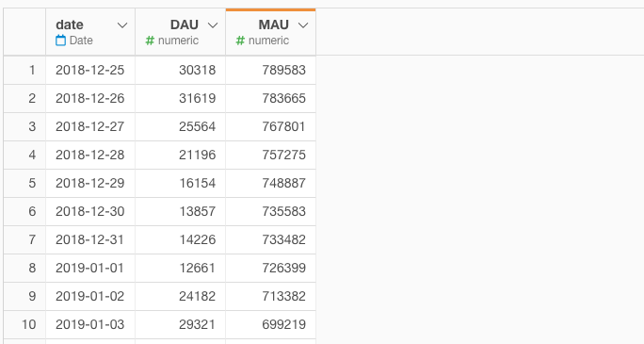Click the empty top-left corner header cell

pyautogui.click(x=24, y=32)
